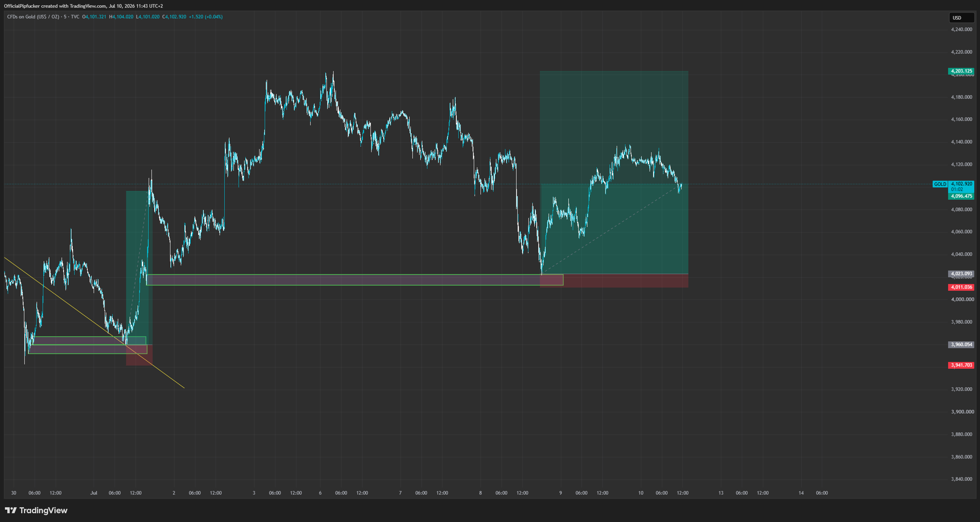
Task: Click the date label 30 on time axis
Action: click(14, 493)
